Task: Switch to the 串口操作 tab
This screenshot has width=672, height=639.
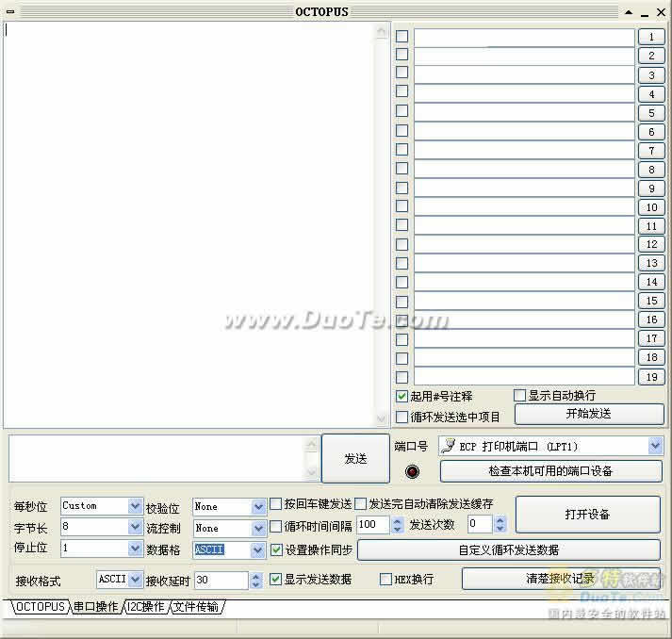Action: pos(95,607)
